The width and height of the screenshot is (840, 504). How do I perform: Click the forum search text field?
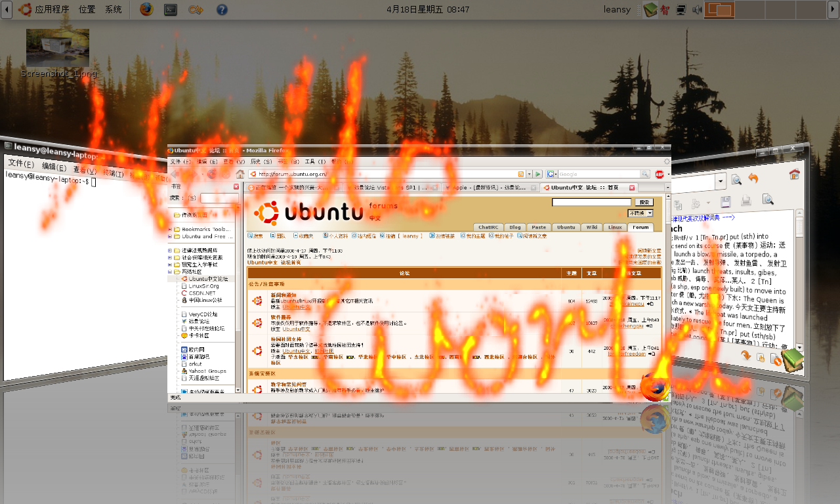(591, 203)
